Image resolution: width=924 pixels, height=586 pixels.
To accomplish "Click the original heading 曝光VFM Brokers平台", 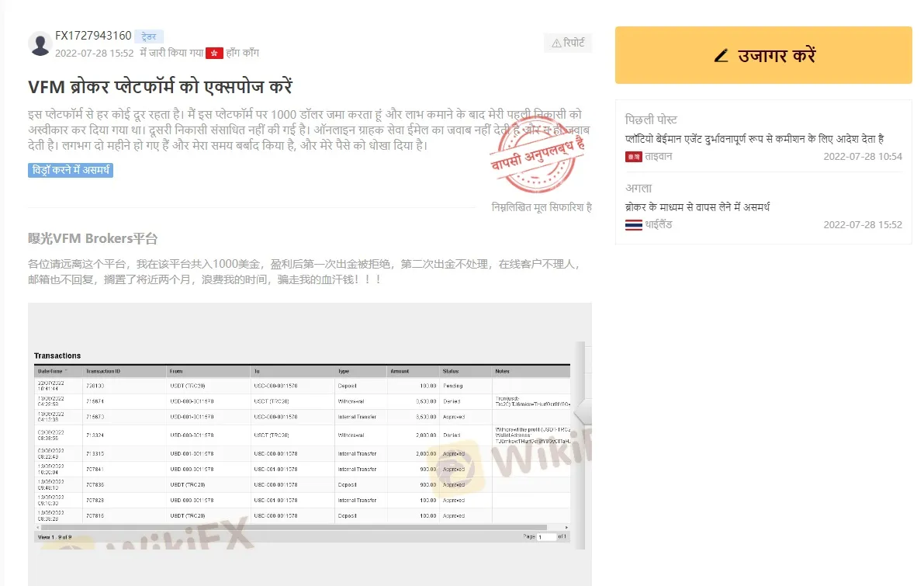I will (93, 239).
